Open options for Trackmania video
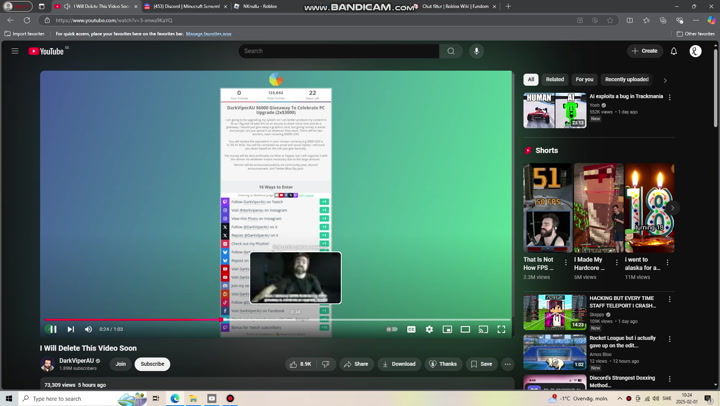 669,97
